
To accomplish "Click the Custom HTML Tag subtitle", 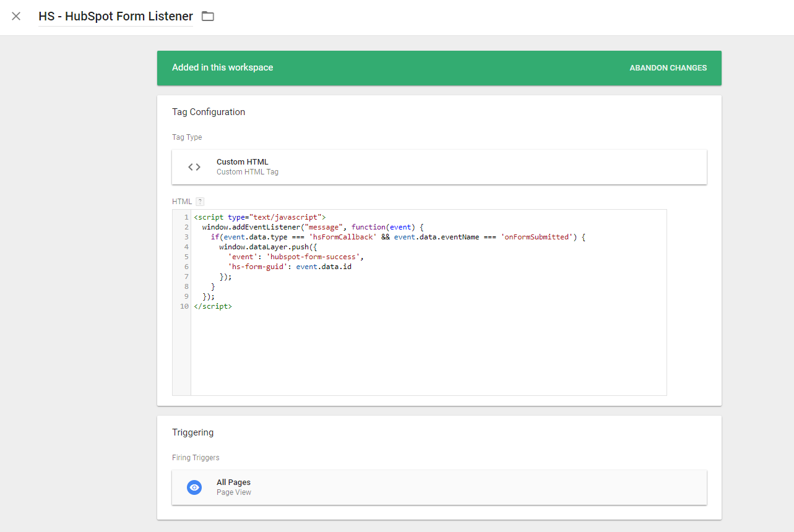I will pyautogui.click(x=248, y=172).
